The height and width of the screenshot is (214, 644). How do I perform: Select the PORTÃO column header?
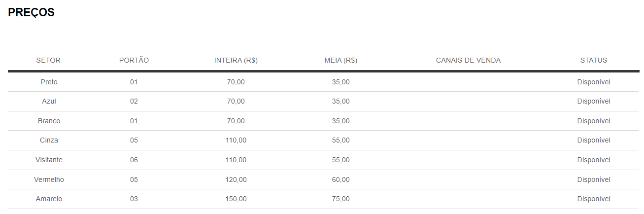(134, 60)
